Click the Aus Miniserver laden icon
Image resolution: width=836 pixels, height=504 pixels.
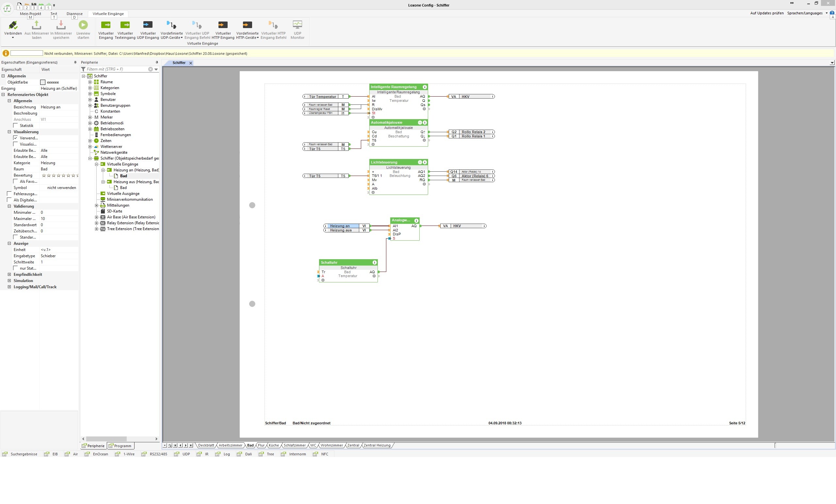point(36,25)
